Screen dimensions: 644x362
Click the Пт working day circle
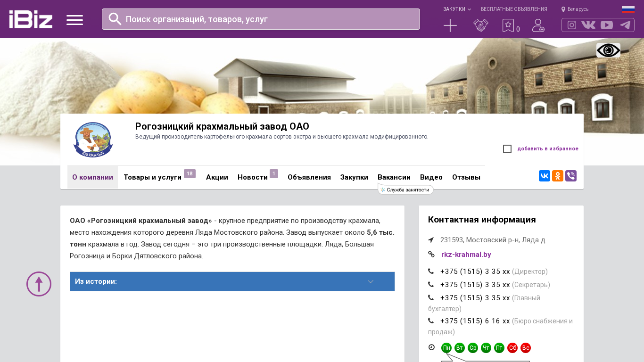pyautogui.click(x=499, y=348)
